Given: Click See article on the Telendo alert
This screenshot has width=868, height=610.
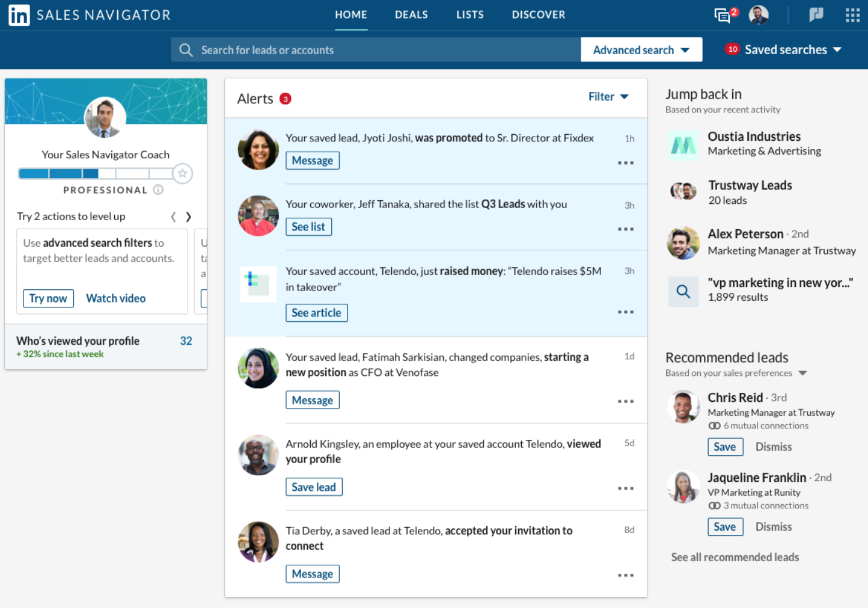Looking at the screenshot, I should pyautogui.click(x=316, y=312).
